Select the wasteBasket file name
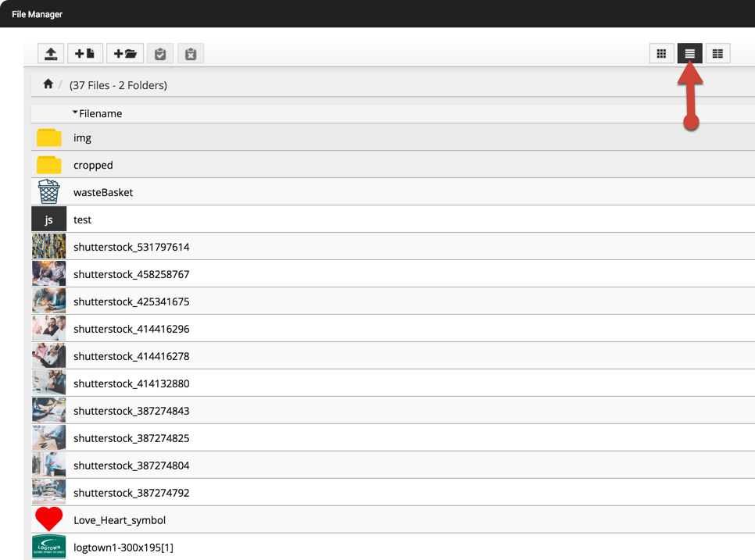Viewport: 755px width, 560px height. (103, 192)
